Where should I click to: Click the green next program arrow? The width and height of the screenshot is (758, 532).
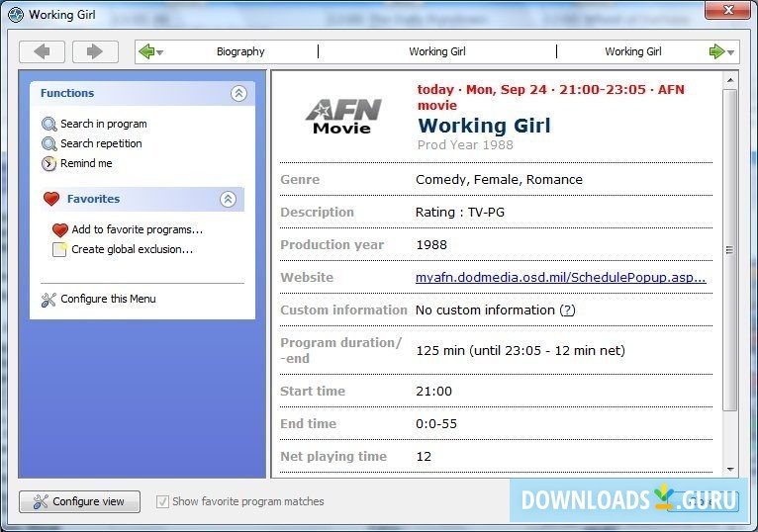pos(716,51)
